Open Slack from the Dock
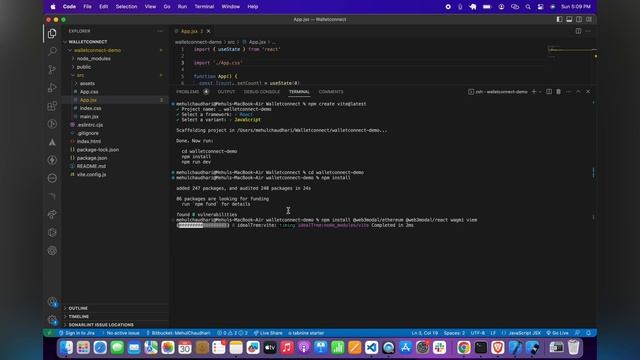Image resolution: width=640 pixels, height=360 pixels. click(x=440, y=347)
